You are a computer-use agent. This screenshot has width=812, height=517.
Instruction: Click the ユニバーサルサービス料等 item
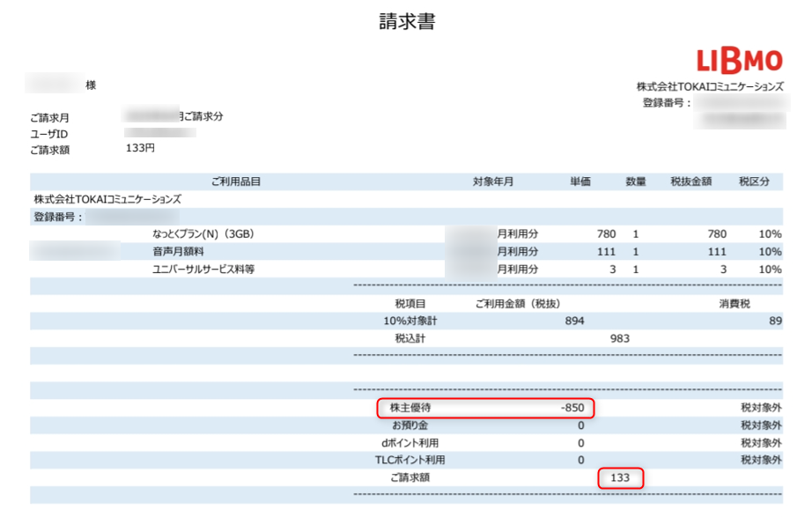point(203,270)
